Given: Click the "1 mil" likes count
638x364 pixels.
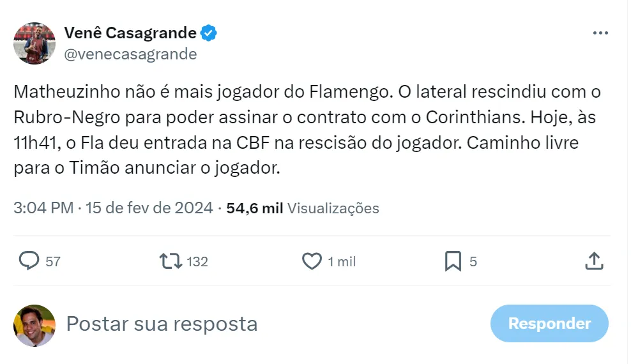Looking at the screenshot, I should pos(342,262).
